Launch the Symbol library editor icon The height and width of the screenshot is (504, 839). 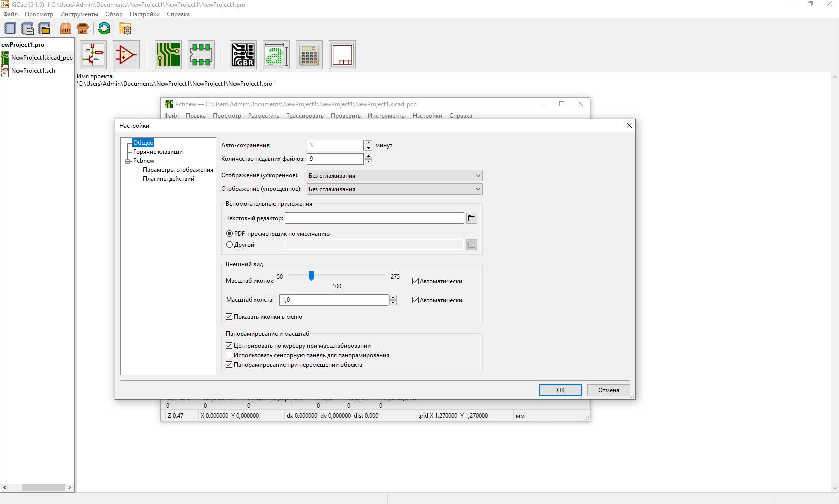pyautogui.click(x=126, y=55)
